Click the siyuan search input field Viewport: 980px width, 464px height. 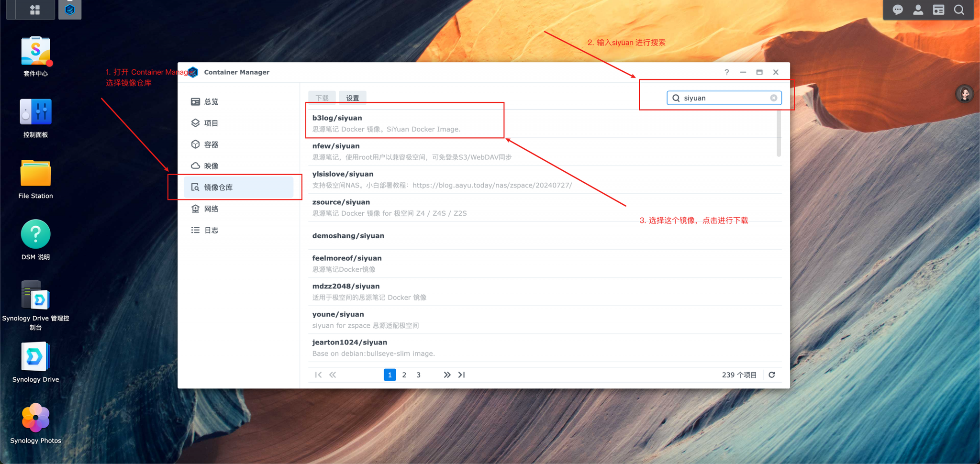[724, 98]
